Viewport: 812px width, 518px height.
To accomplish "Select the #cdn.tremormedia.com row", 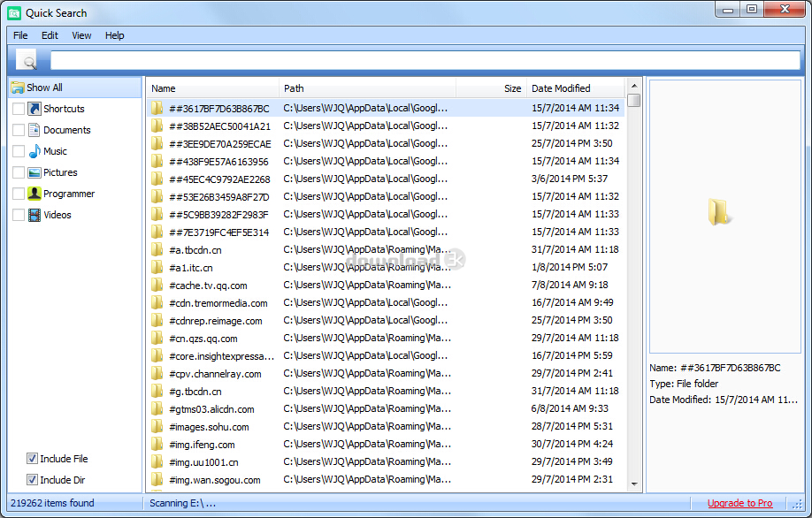I will click(386, 302).
